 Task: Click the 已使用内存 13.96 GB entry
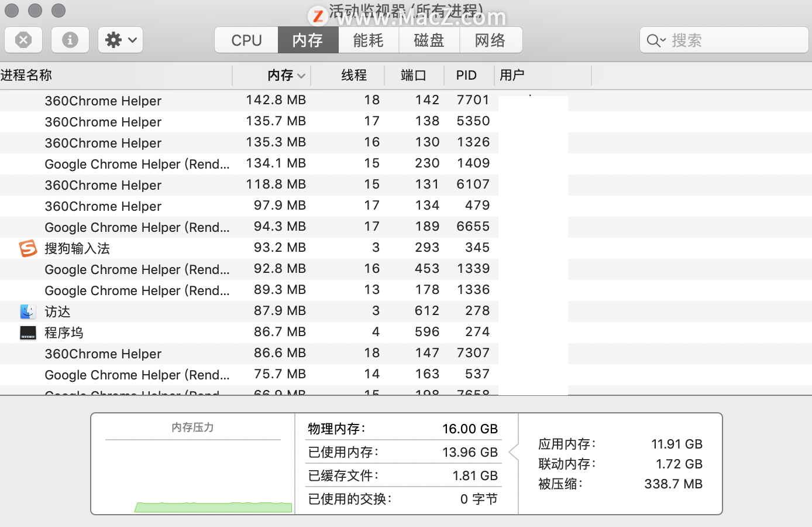402,452
